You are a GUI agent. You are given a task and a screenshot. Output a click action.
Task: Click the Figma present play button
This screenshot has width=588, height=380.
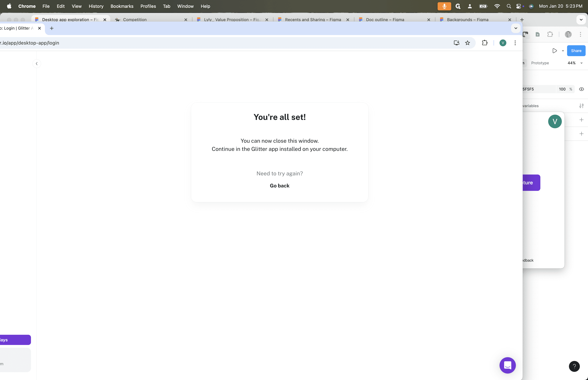point(555,51)
